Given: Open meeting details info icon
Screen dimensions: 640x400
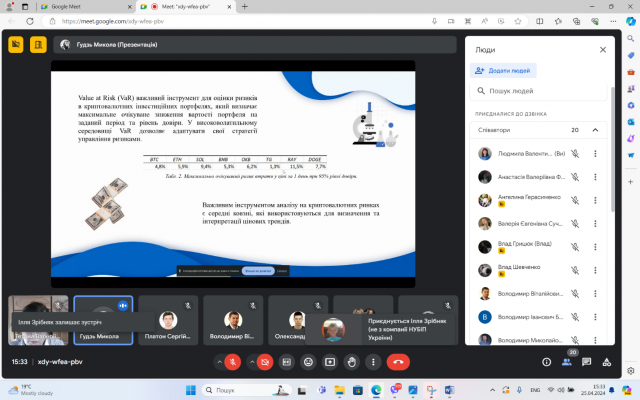Looking at the screenshot, I should pyautogui.click(x=547, y=362).
